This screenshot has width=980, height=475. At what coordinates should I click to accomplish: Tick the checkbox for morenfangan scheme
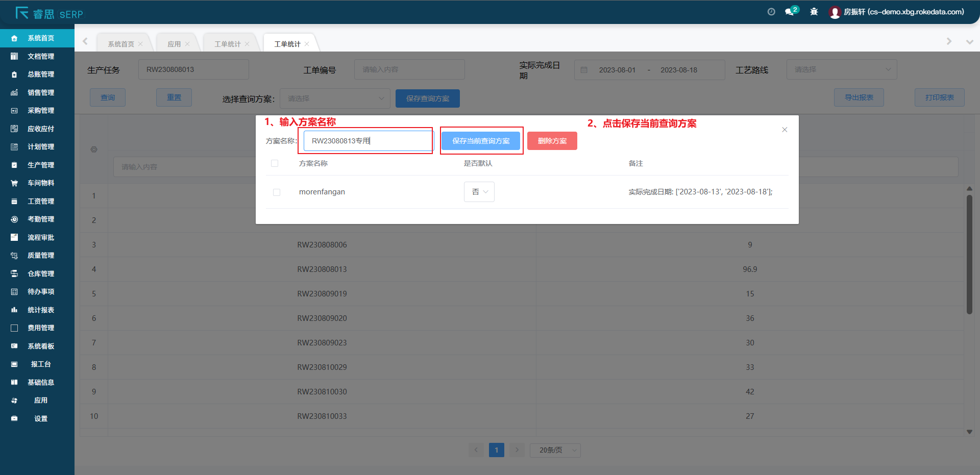pos(277,192)
